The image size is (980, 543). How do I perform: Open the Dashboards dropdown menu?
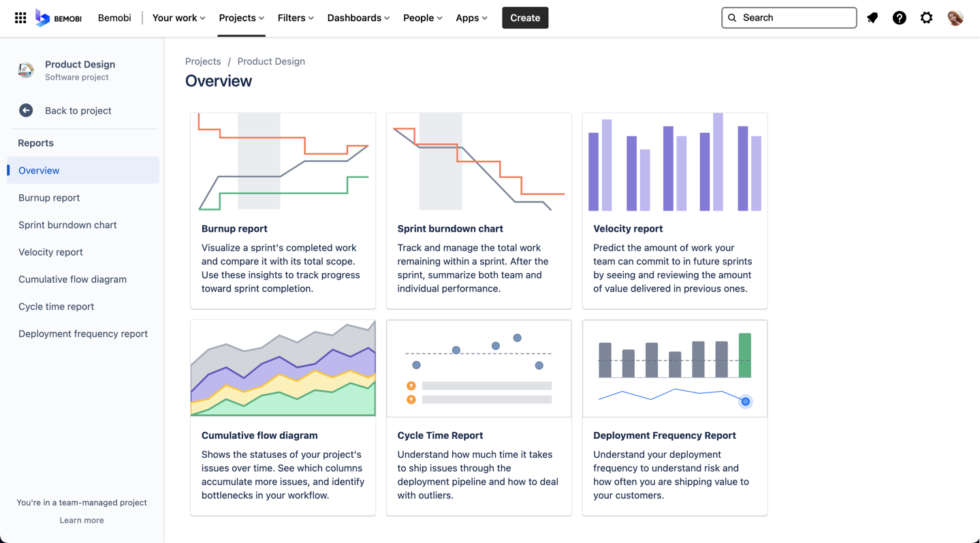[358, 18]
